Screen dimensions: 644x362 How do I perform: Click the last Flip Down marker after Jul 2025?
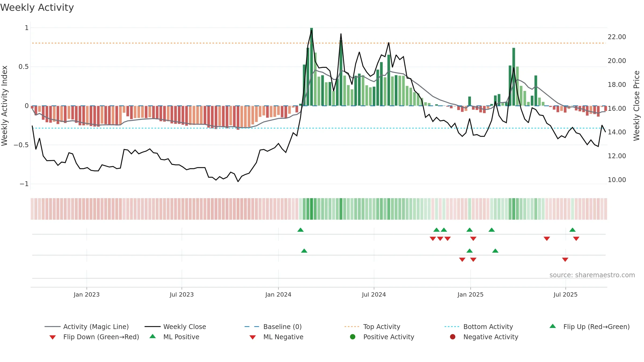click(576, 239)
